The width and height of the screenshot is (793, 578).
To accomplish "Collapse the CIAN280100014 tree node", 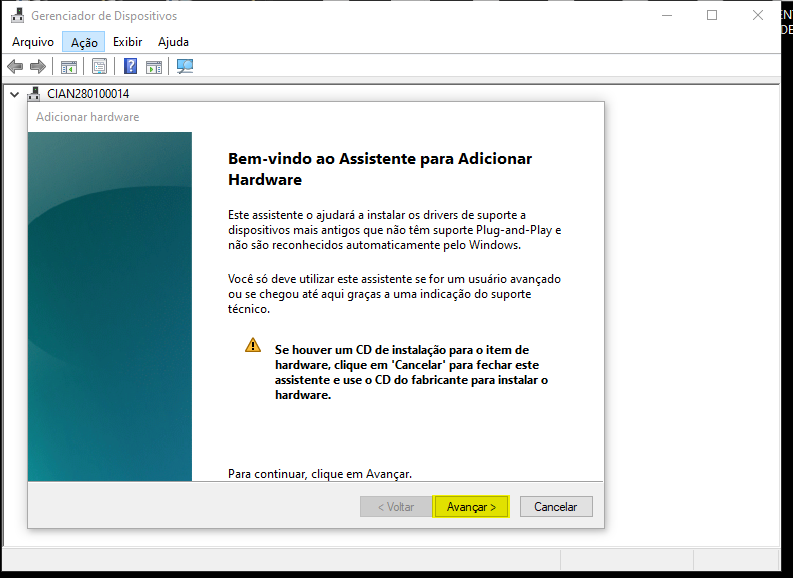I will coord(15,94).
